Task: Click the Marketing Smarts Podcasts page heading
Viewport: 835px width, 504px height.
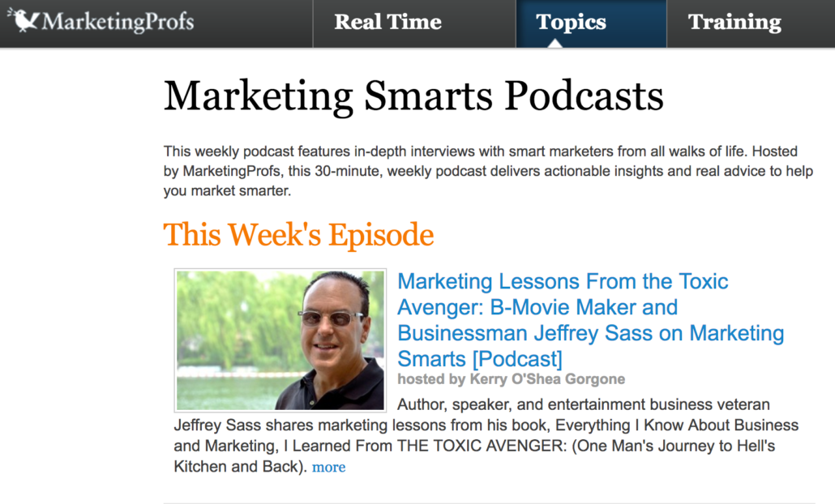Action: 413,96
